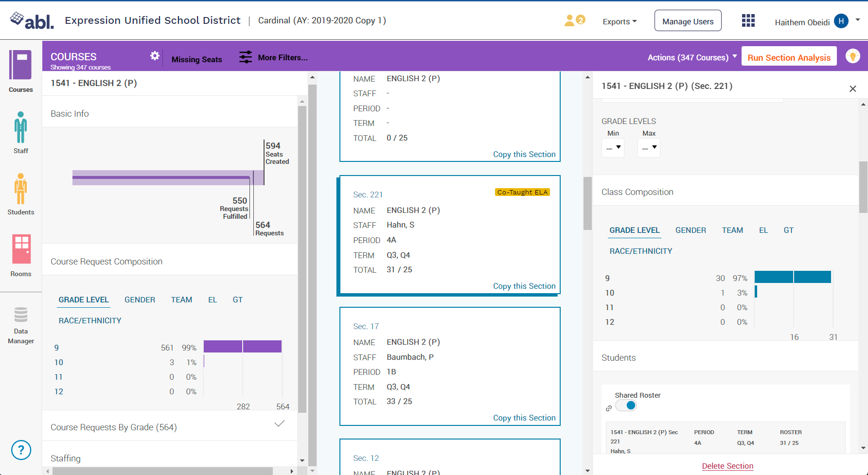
Task: Open the Exports dropdown
Action: 620,21
